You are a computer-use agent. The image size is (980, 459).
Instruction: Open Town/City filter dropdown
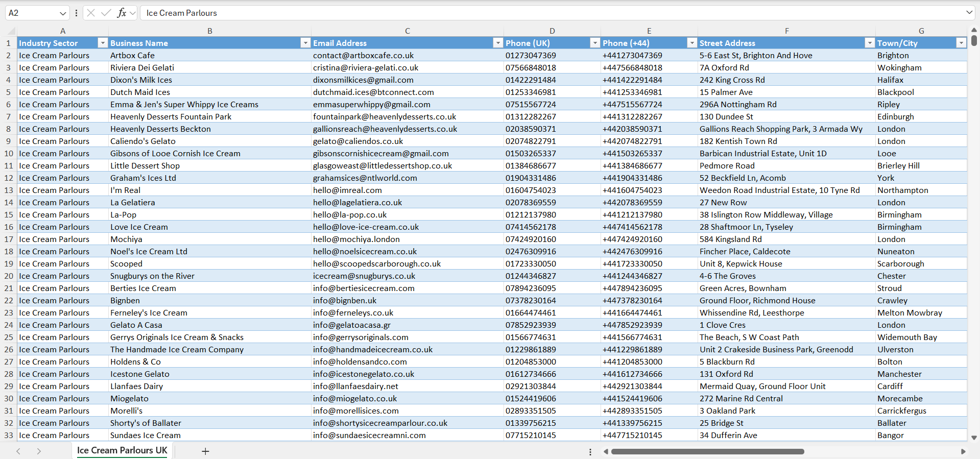click(961, 43)
